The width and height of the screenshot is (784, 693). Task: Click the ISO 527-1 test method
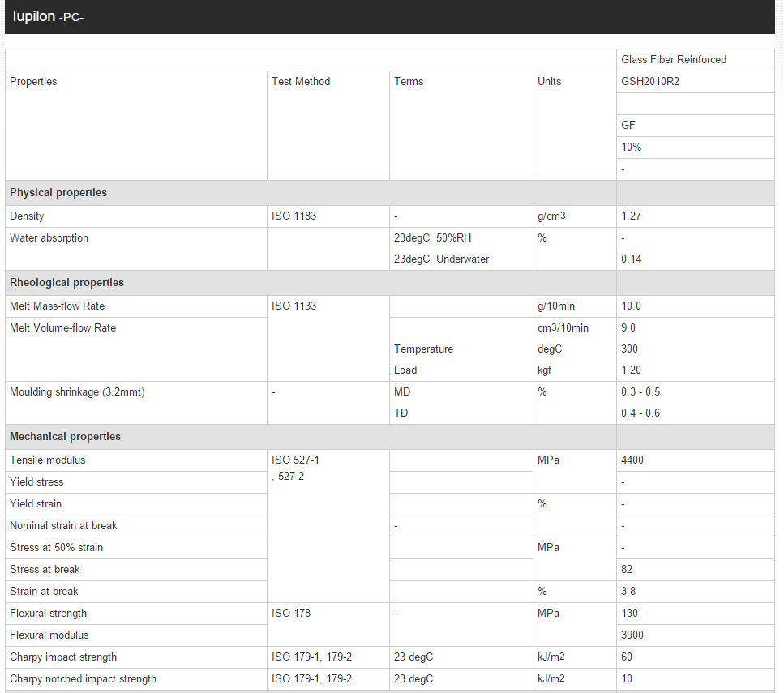click(295, 460)
